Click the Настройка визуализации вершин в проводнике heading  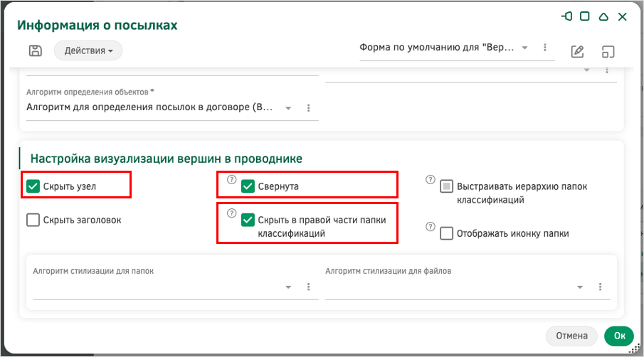(167, 159)
